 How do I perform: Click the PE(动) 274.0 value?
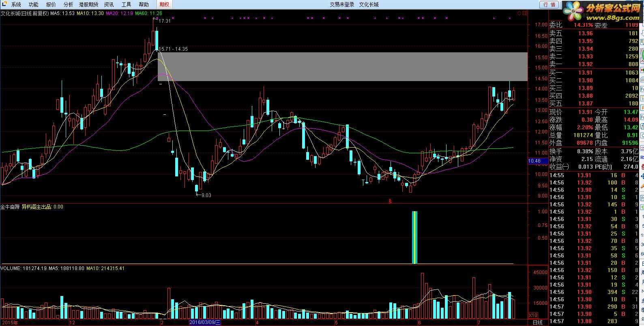pyautogui.click(x=631, y=167)
